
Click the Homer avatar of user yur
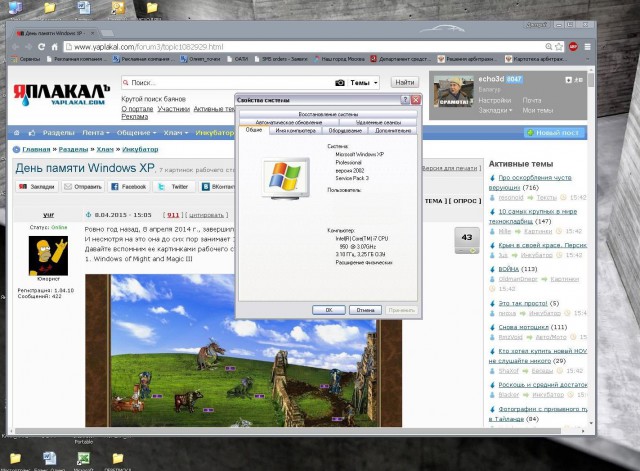click(48, 255)
